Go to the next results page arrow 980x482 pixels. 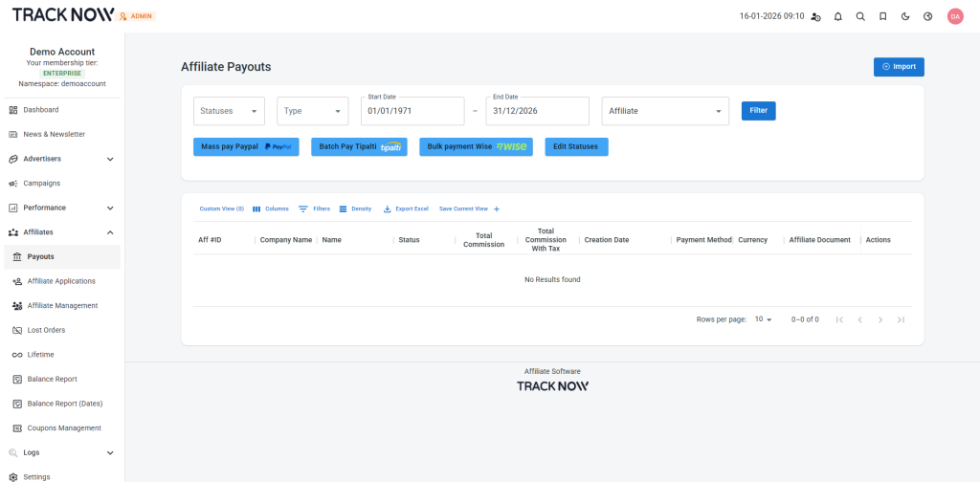[x=880, y=319]
